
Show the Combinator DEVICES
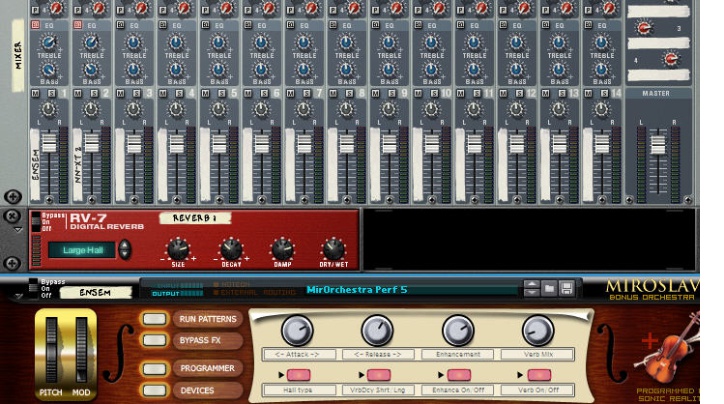155,390
